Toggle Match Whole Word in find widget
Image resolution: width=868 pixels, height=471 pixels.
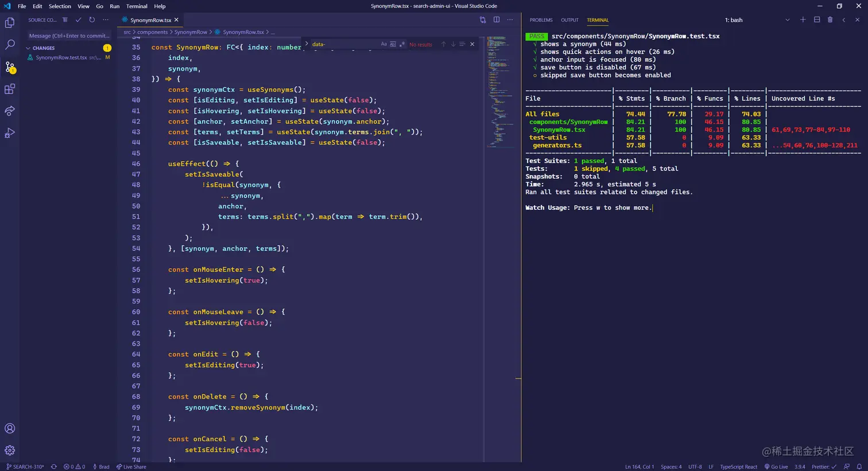coord(393,44)
